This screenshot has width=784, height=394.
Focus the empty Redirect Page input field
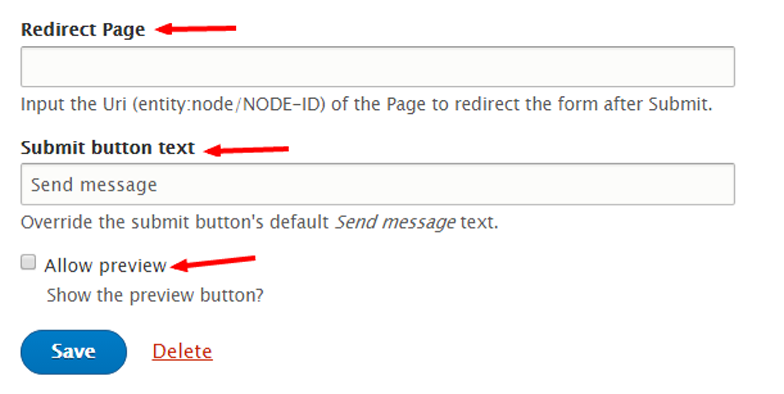pos(378,66)
